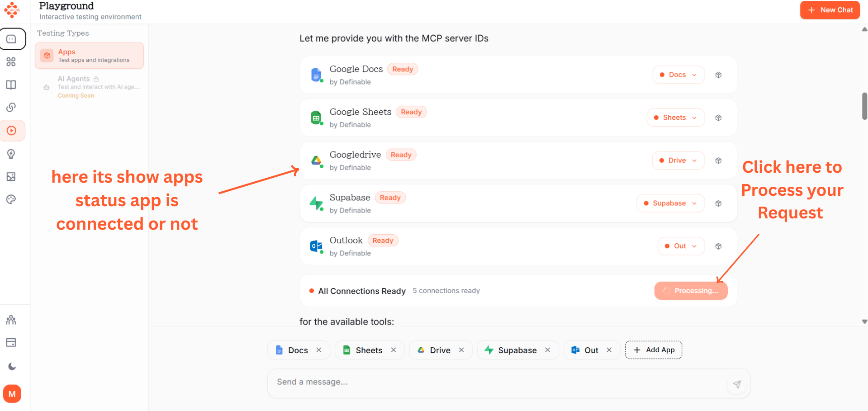Open the book knowledge base sidebar icon
The height and width of the screenshot is (411, 868).
pos(11,85)
